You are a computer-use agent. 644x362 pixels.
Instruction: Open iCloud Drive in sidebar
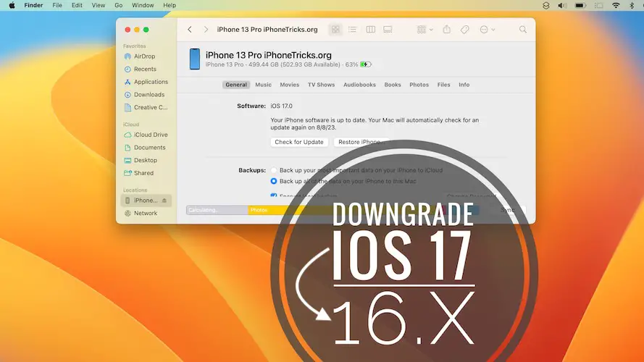tap(150, 135)
